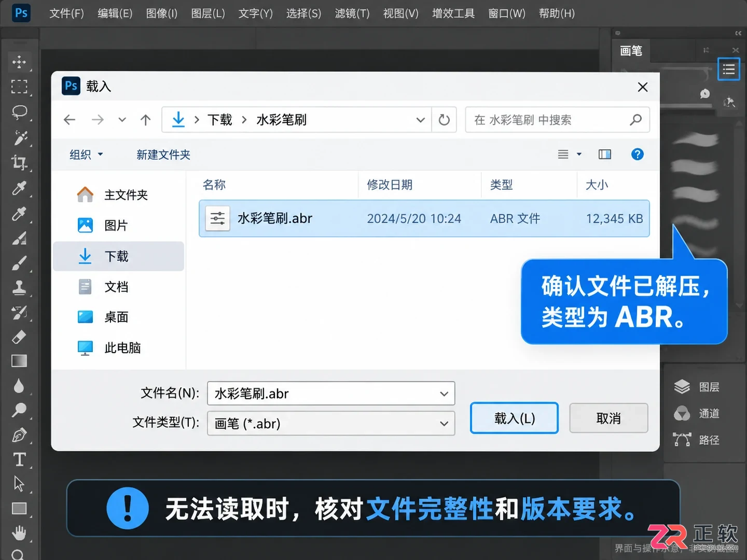The height and width of the screenshot is (560, 747).
Task: Select the Eraser tool
Action: point(19,337)
